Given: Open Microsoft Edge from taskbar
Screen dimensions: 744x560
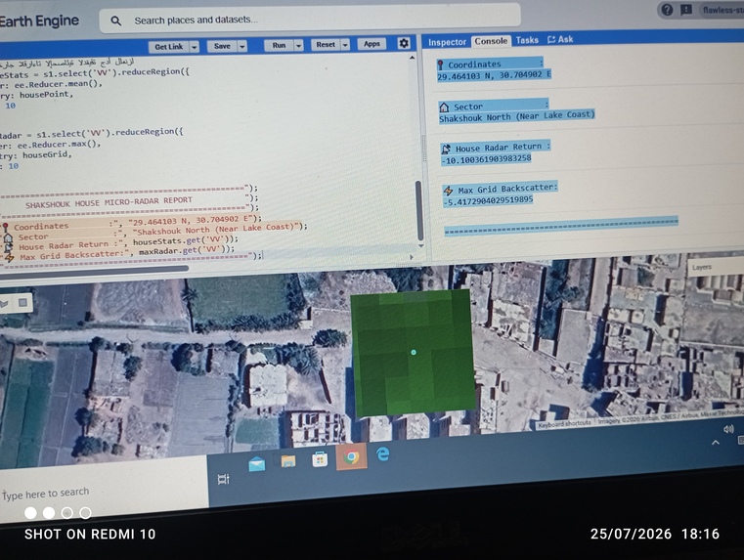Looking at the screenshot, I should pyautogui.click(x=383, y=453).
